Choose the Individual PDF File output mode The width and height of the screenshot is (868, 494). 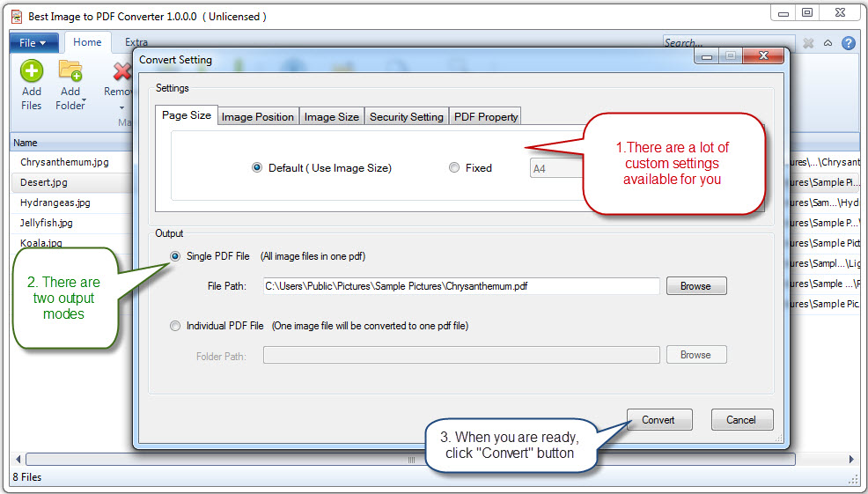click(175, 326)
